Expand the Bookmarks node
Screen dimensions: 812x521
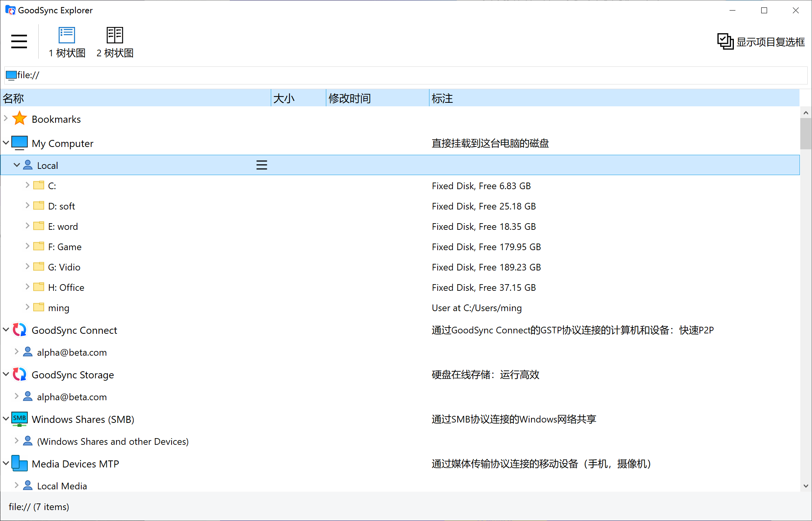(x=6, y=118)
